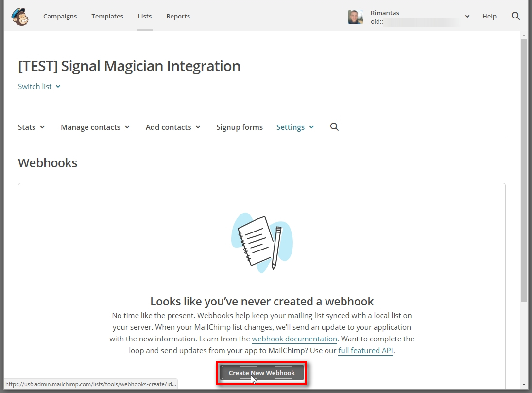Navigate to Templates
532x393 pixels.
tap(107, 17)
